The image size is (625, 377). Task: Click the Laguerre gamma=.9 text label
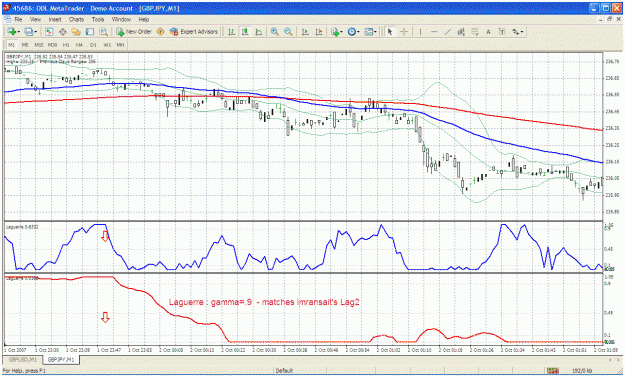tap(264, 302)
